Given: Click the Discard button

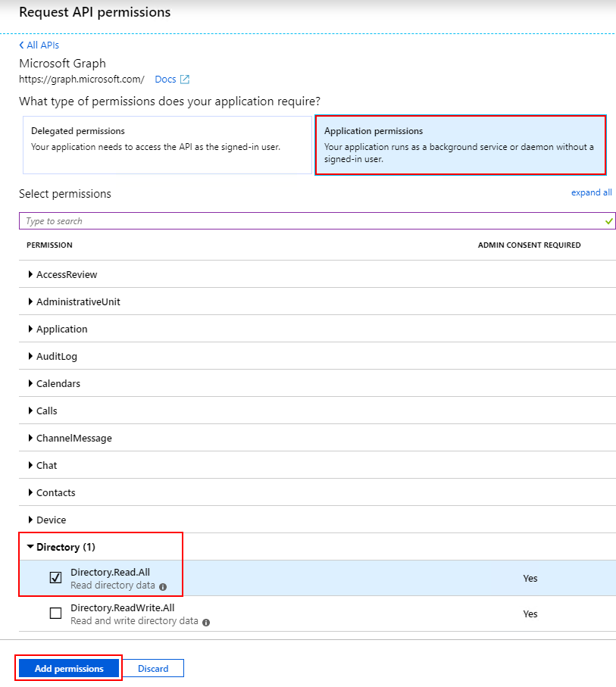Looking at the screenshot, I should click(153, 668).
